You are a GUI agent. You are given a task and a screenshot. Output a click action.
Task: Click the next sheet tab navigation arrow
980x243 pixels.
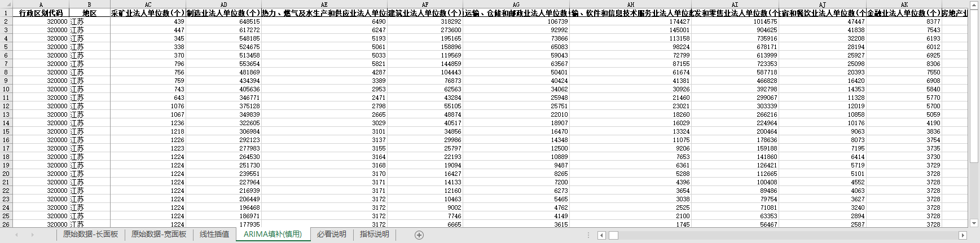(x=32, y=235)
